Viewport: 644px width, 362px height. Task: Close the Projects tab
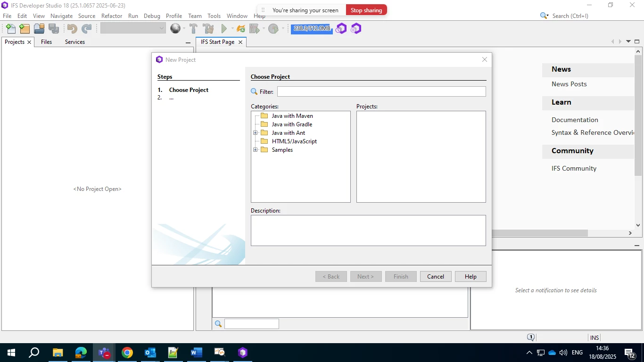pos(29,42)
